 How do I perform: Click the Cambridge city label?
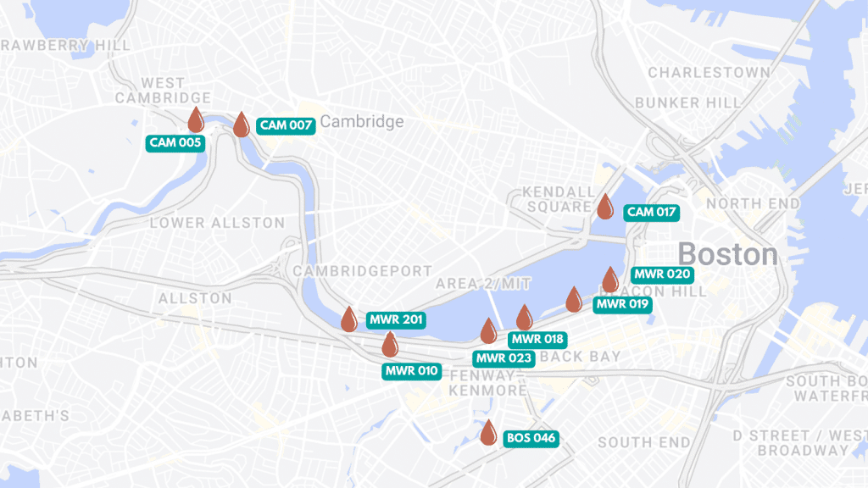pyautogui.click(x=362, y=122)
